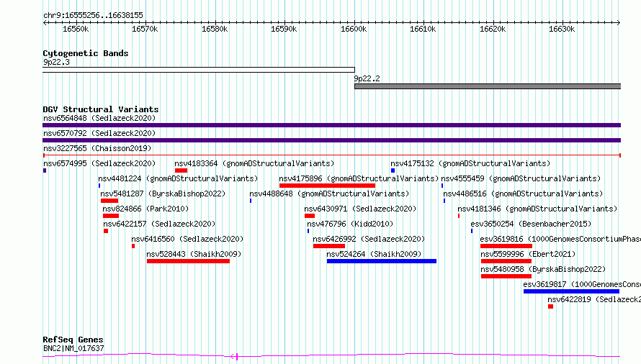Screen dimensions: 641x364
Task: Open variant nsv5481287 (ByrskaBishop2022) label
Action: pos(163,194)
